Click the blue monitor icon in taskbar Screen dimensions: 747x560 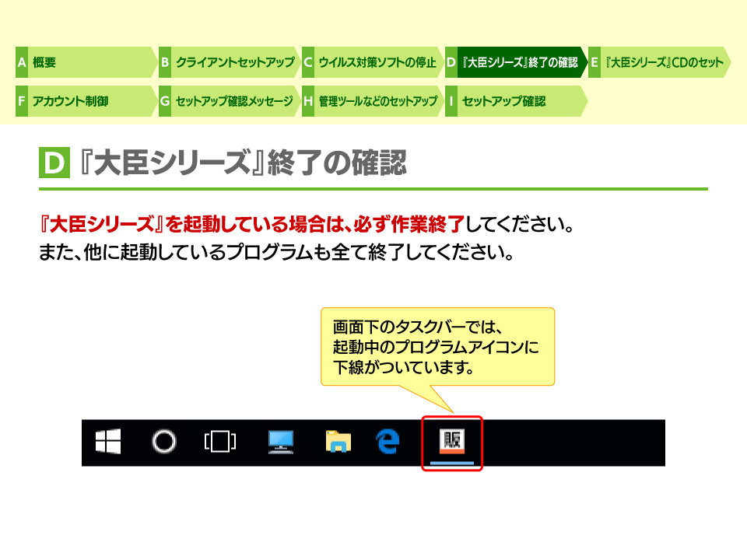(281, 442)
